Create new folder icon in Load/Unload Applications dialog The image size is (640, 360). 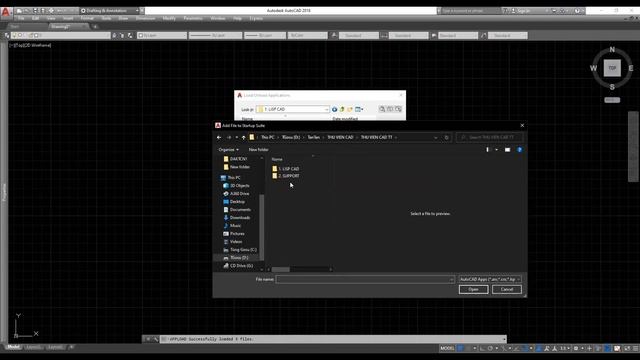coord(350,109)
